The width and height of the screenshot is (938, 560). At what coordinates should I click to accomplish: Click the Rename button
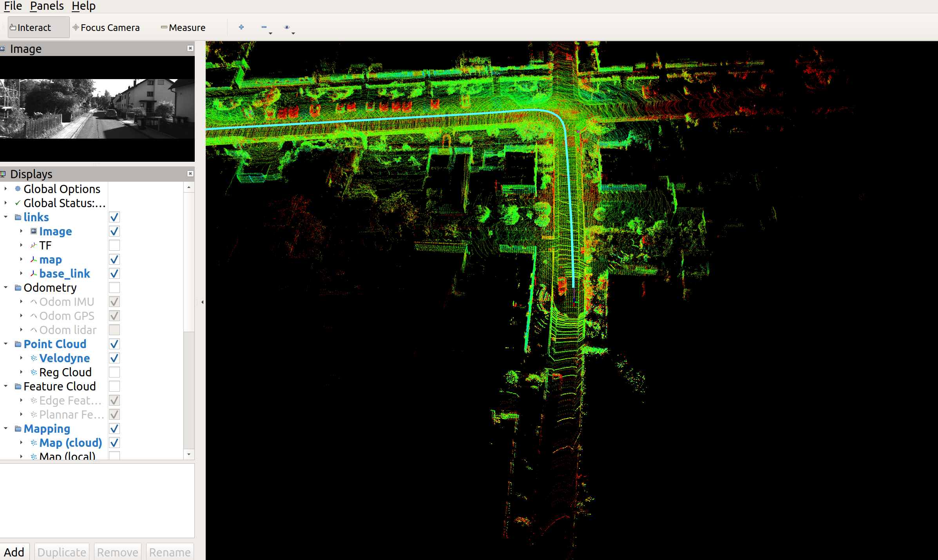pyautogui.click(x=170, y=552)
